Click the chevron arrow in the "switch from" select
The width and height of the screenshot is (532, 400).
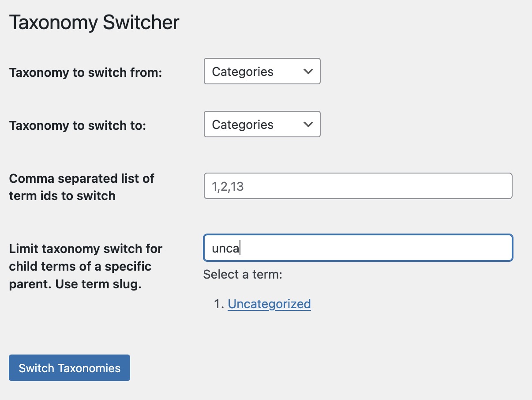pyautogui.click(x=308, y=72)
